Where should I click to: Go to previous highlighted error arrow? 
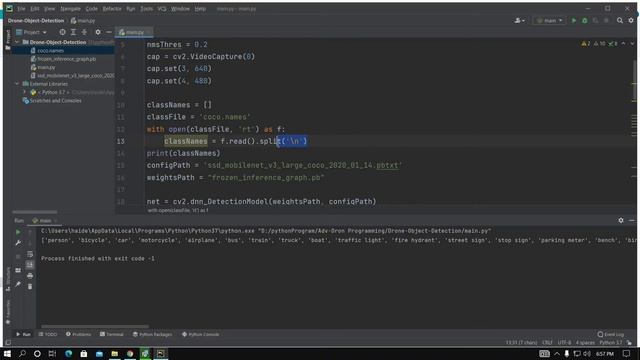[623, 43]
